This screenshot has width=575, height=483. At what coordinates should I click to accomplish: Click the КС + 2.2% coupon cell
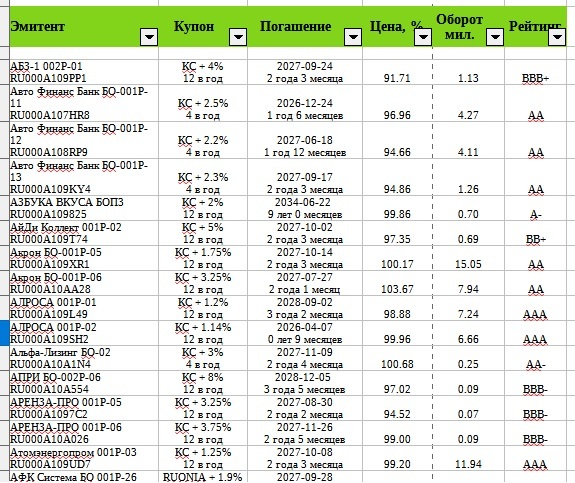coord(203,140)
